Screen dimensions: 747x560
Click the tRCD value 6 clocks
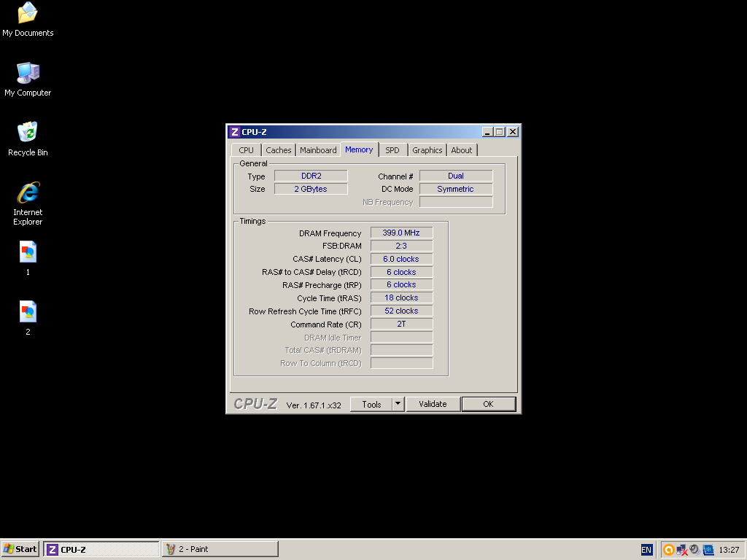point(402,272)
